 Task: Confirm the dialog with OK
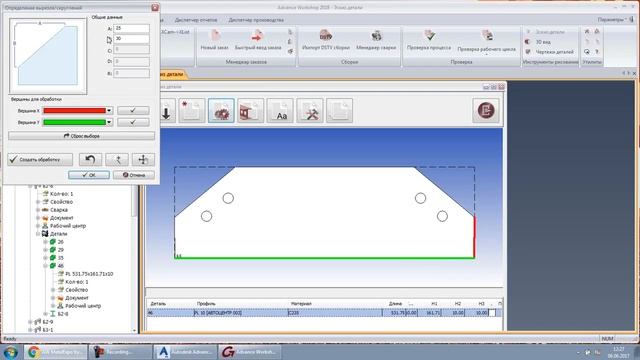pos(89,175)
